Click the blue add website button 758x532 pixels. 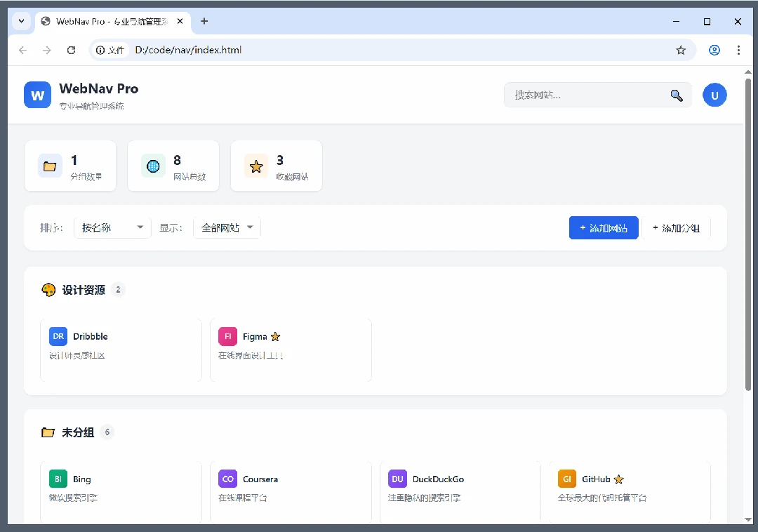(x=604, y=227)
